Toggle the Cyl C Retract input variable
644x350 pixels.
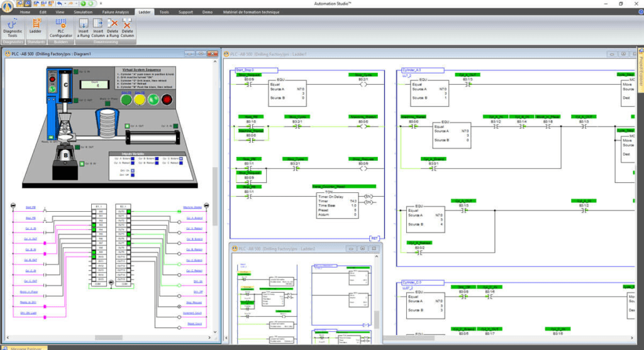(x=181, y=163)
